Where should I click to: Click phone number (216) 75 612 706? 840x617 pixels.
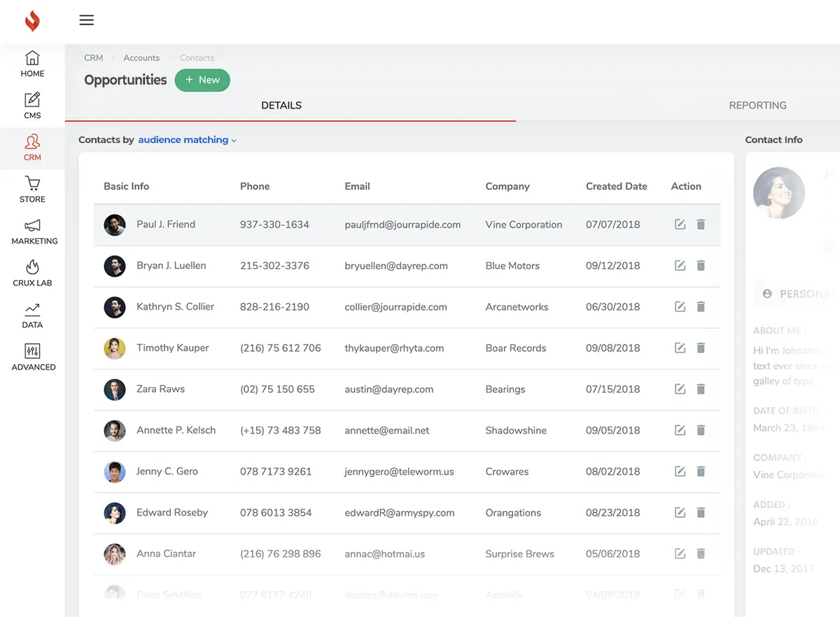pos(281,348)
